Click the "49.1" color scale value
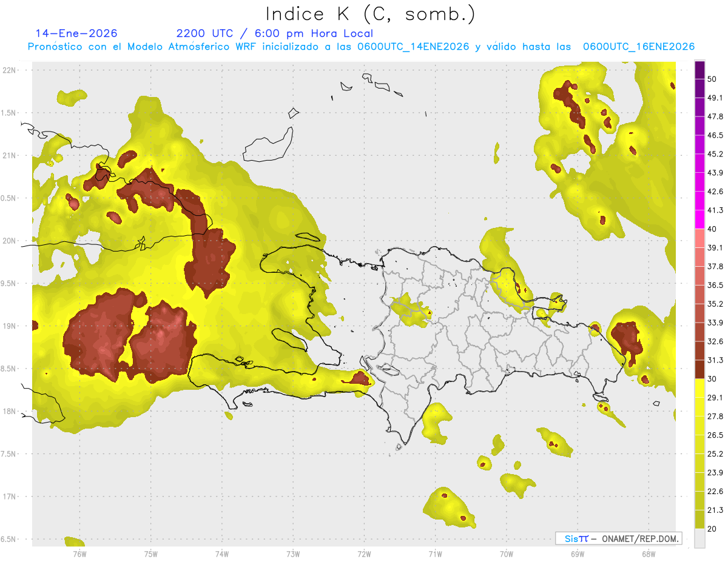 716,98
